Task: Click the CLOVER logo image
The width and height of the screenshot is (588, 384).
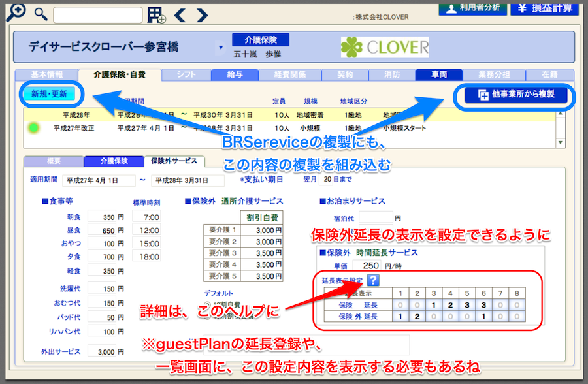Action: tap(385, 47)
